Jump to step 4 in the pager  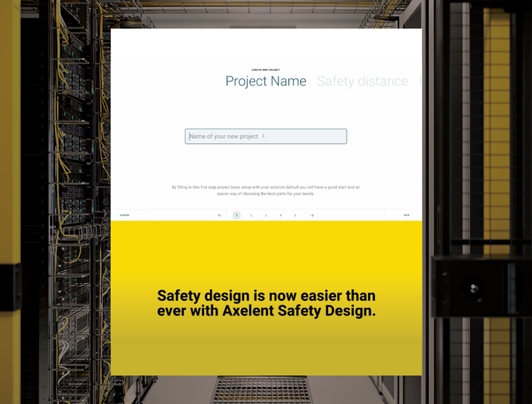(281, 215)
